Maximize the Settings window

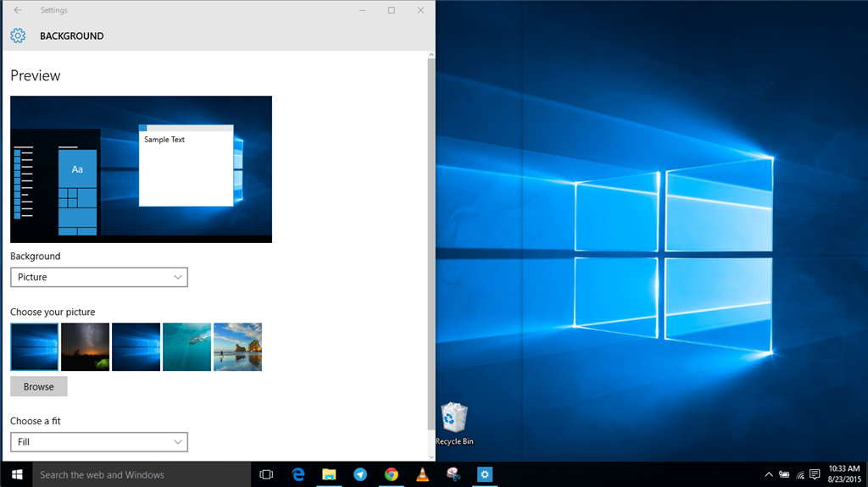point(392,10)
